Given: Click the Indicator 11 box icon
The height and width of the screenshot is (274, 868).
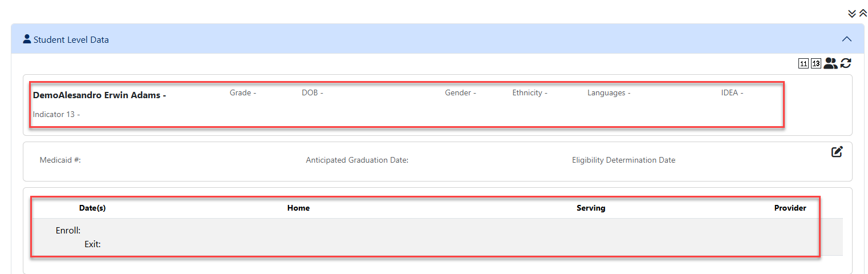Looking at the screenshot, I should [x=804, y=63].
